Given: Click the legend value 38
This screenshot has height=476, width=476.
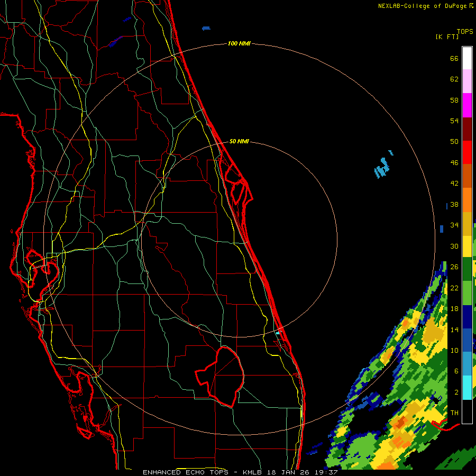Looking at the screenshot, I should (x=454, y=205).
